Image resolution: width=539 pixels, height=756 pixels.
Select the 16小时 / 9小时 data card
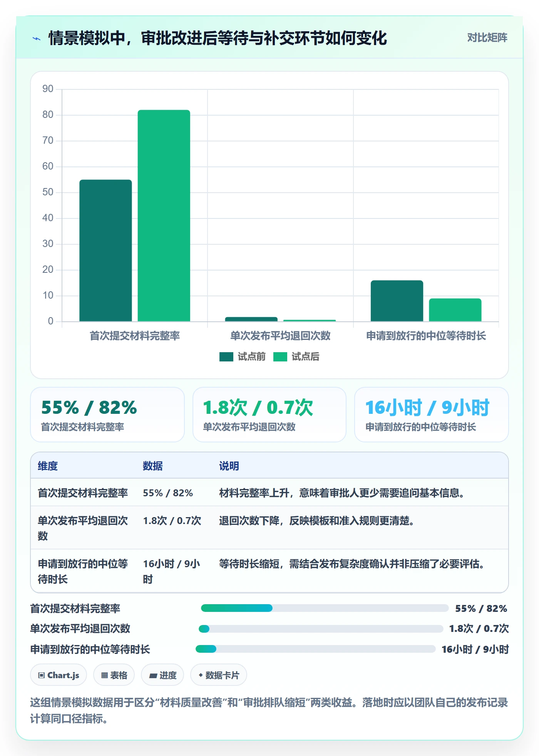[x=432, y=415]
